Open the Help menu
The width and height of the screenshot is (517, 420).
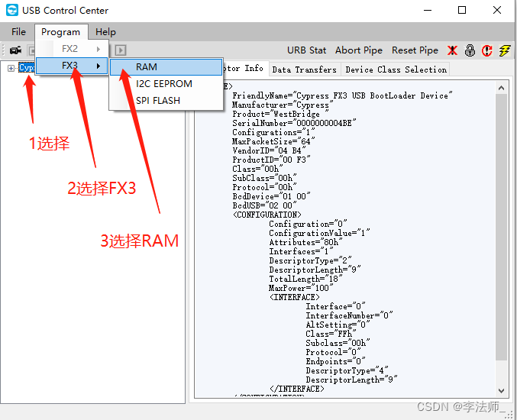(105, 32)
